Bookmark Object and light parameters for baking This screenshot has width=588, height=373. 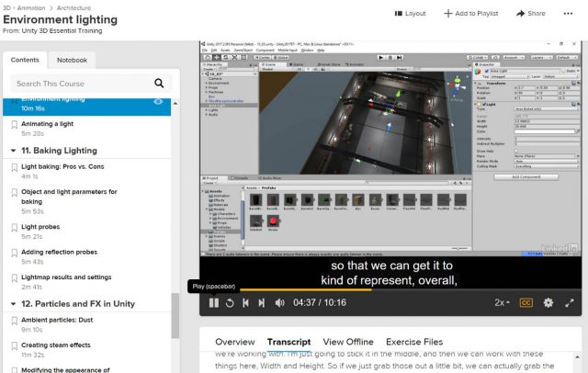(15, 192)
